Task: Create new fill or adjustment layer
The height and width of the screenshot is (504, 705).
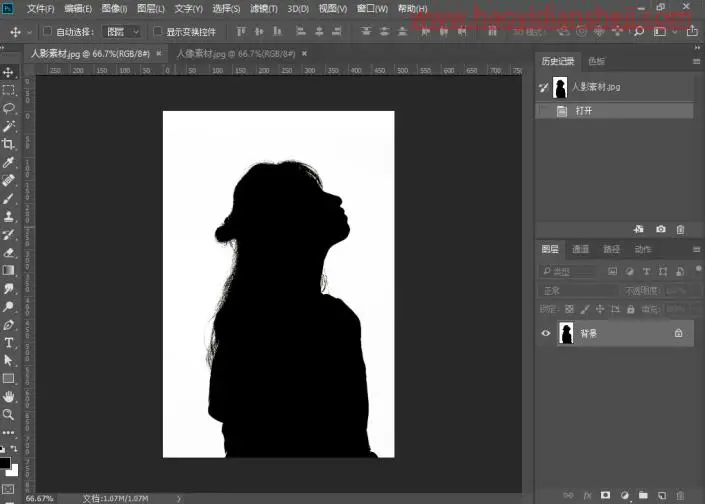Action: click(625, 495)
